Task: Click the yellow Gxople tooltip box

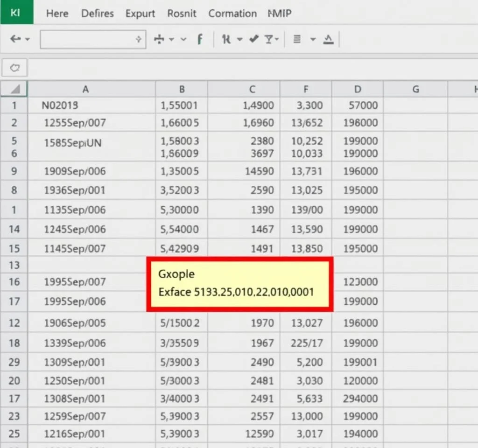Action: pos(239,283)
